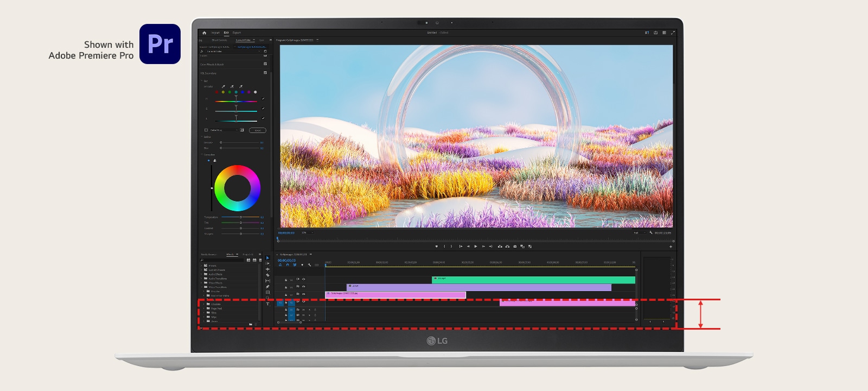Click the Snap in Timeline magnet icon

[288, 265]
